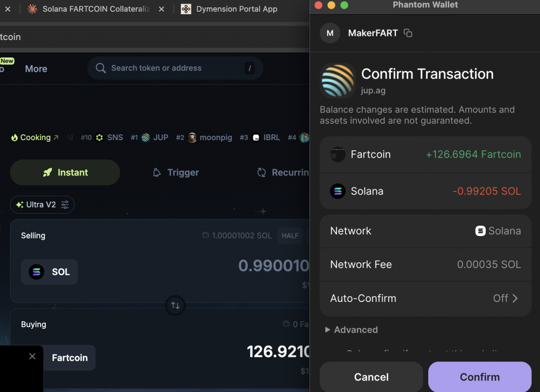This screenshot has width=540, height=392.
Task: Open the More navigation menu
Action: point(36,69)
